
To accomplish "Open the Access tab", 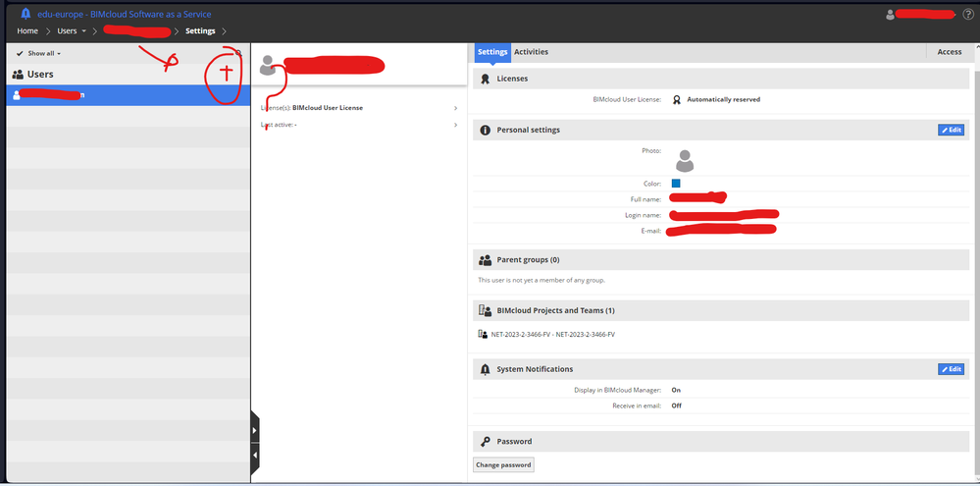I will (x=950, y=52).
